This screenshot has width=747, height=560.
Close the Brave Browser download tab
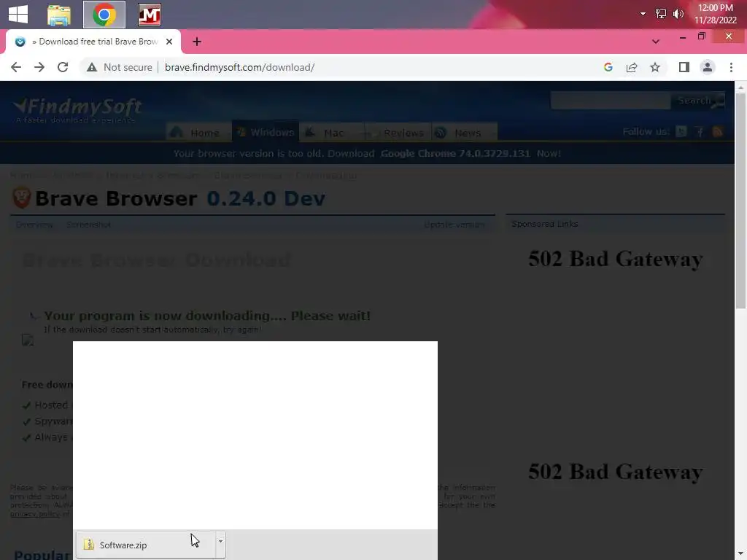pyautogui.click(x=169, y=42)
